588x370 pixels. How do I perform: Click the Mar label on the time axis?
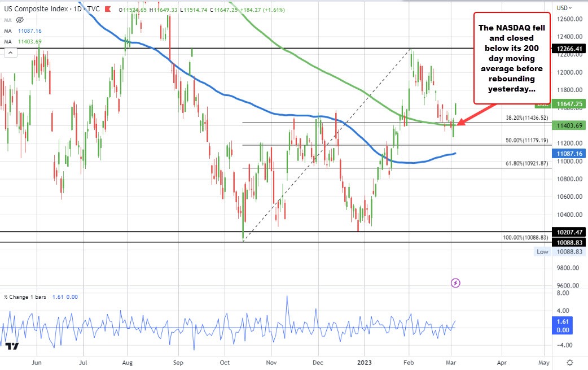coord(451,363)
